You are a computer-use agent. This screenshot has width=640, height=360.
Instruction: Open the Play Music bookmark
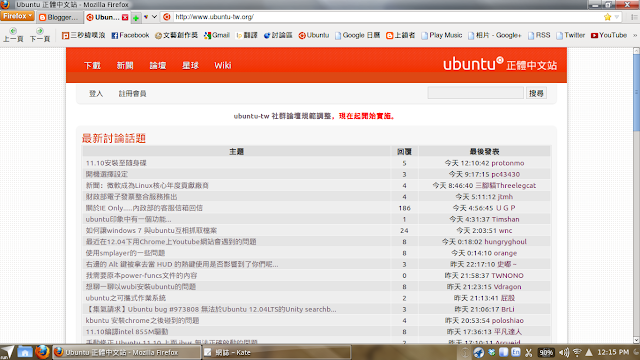pos(441,36)
